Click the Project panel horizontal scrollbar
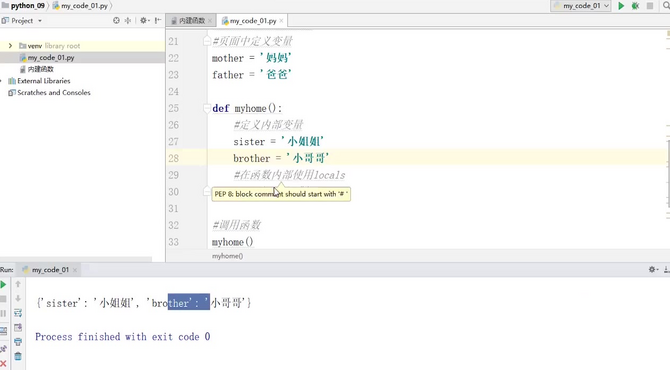Screen dimensions: 670x370 [x=76, y=259]
